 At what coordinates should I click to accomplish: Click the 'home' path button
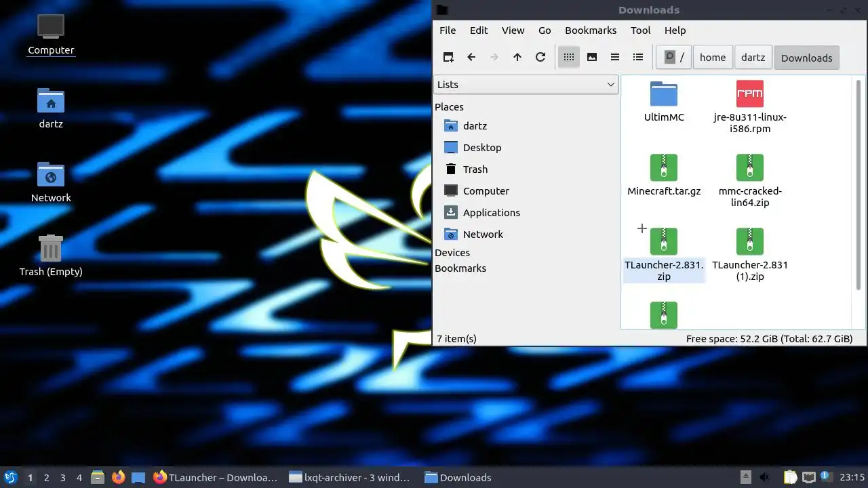713,58
